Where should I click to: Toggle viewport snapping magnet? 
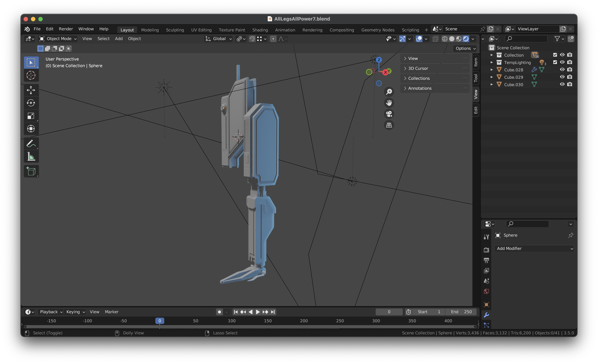click(x=252, y=39)
